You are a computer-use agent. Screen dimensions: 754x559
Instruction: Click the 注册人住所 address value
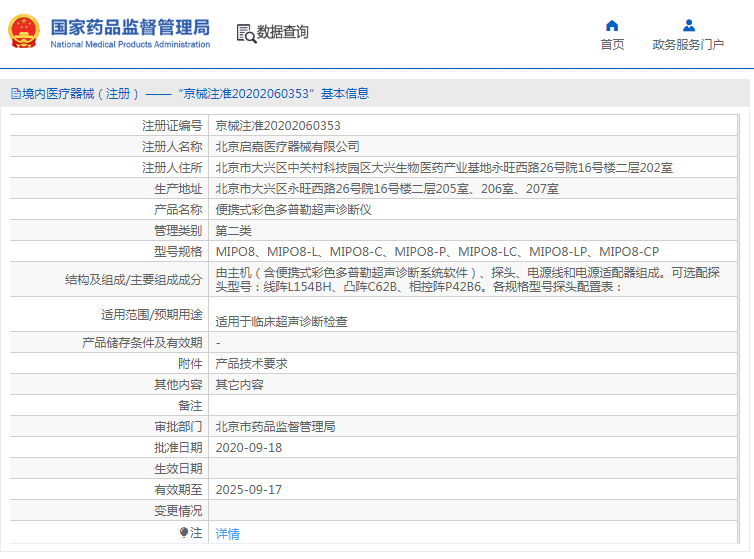[x=444, y=168]
